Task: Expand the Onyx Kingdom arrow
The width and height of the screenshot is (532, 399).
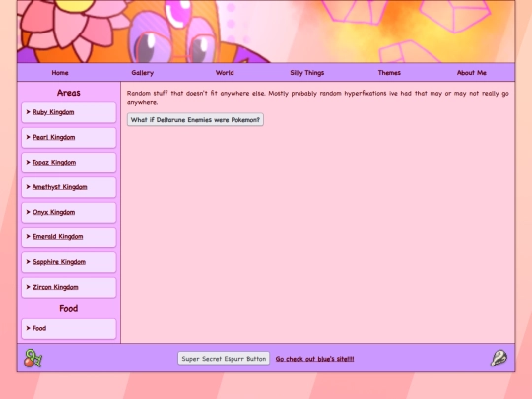Action: pos(29,212)
